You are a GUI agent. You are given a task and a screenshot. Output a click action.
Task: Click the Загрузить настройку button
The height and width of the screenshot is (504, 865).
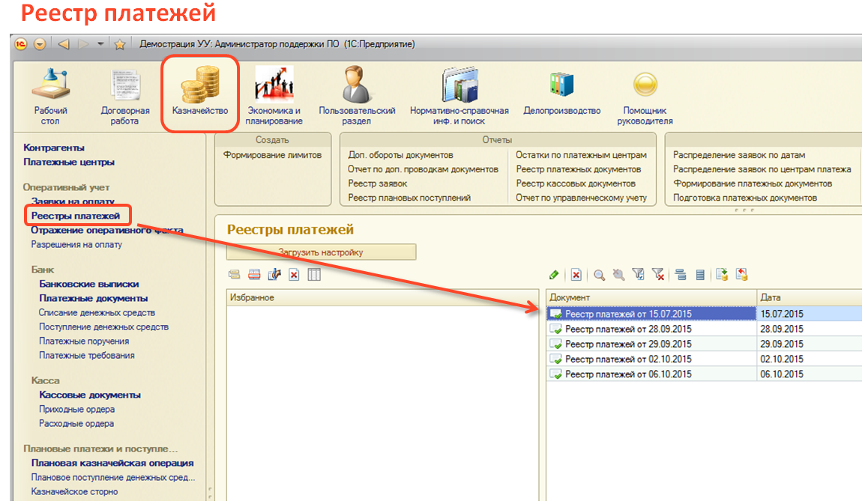pyautogui.click(x=321, y=252)
